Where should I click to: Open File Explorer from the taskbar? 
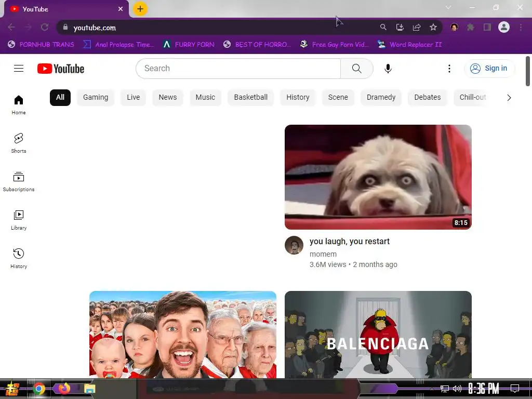click(89, 389)
